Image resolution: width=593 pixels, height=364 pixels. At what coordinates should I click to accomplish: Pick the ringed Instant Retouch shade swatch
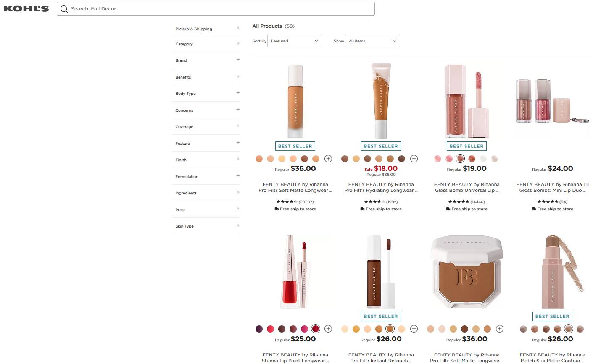(x=390, y=329)
